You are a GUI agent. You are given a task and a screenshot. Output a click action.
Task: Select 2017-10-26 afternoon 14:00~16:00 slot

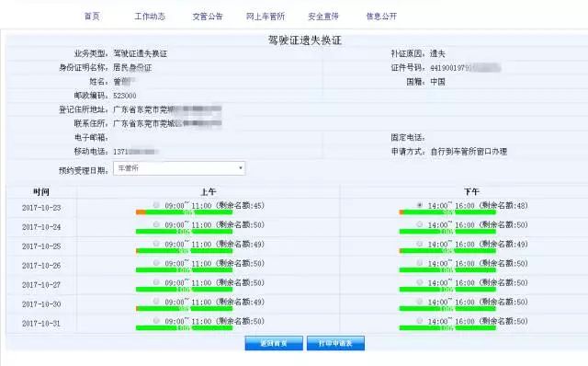click(x=420, y=263)
